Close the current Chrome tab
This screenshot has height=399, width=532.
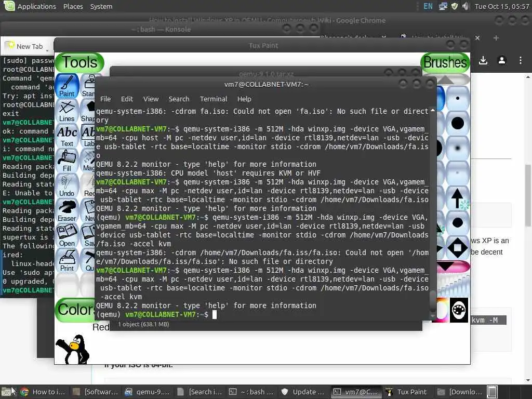(x=477, y=38)
